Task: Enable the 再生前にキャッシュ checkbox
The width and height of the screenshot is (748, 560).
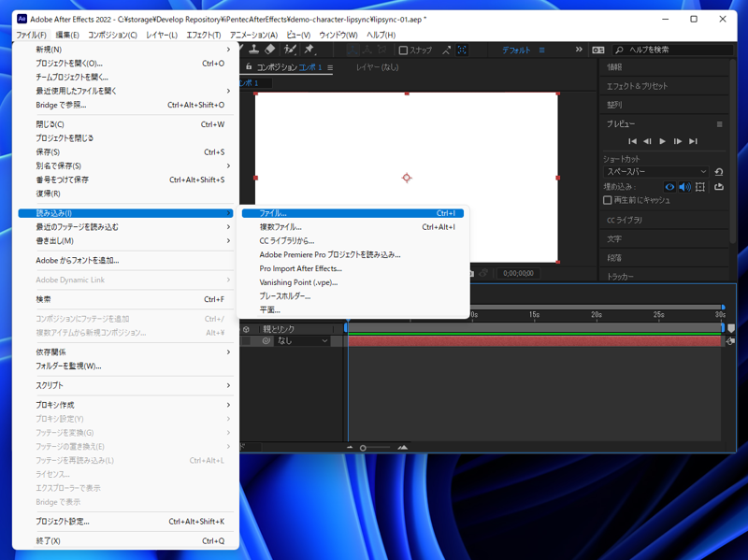Action: coord(607,199)
